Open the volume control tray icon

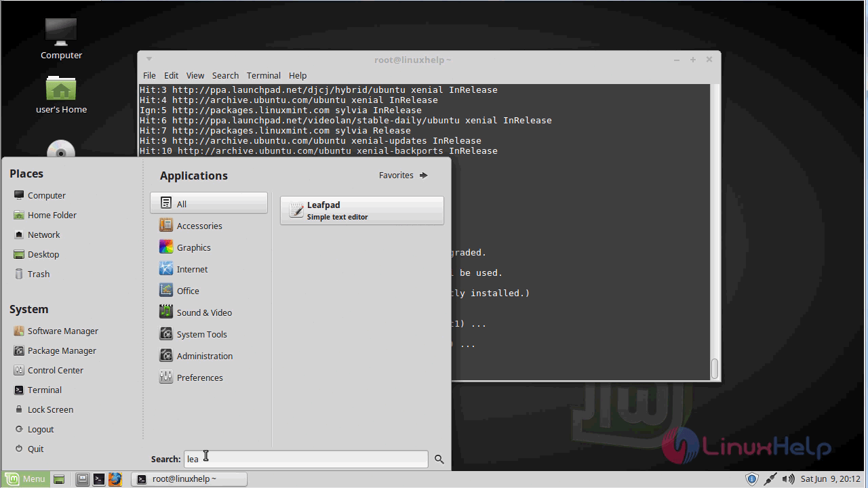788,479
